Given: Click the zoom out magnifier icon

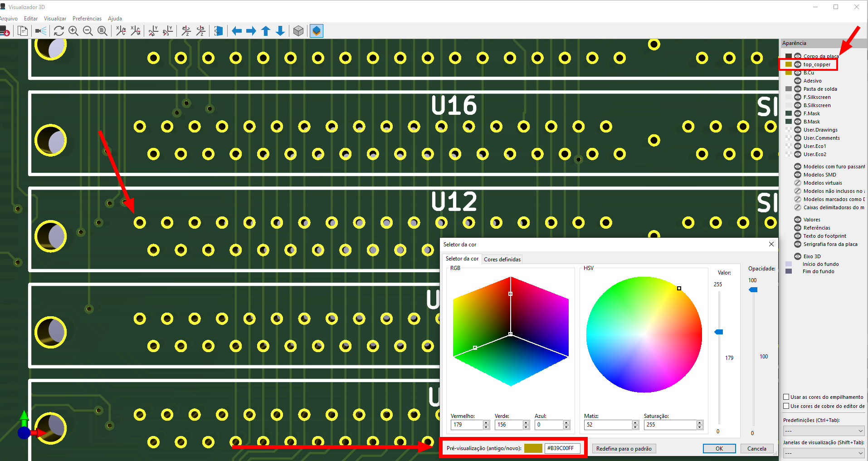Looking at the screenshot, I should pyautogui.click(x=88, y=31).
